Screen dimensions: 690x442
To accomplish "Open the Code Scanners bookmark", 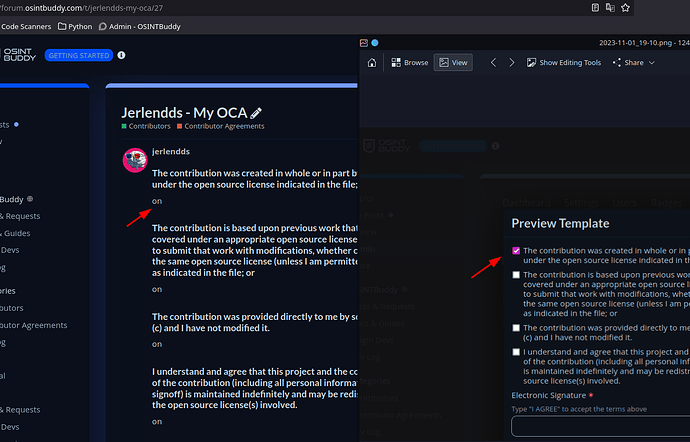I will (26, 26).
